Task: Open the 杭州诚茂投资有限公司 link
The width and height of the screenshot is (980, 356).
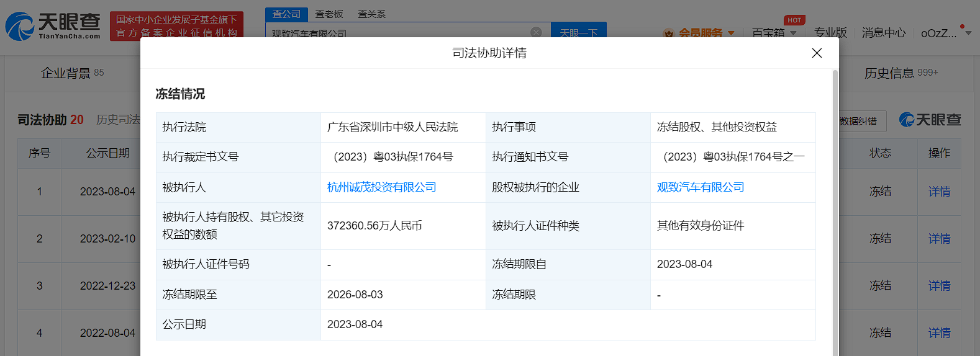Action: [x=381, y=187]
